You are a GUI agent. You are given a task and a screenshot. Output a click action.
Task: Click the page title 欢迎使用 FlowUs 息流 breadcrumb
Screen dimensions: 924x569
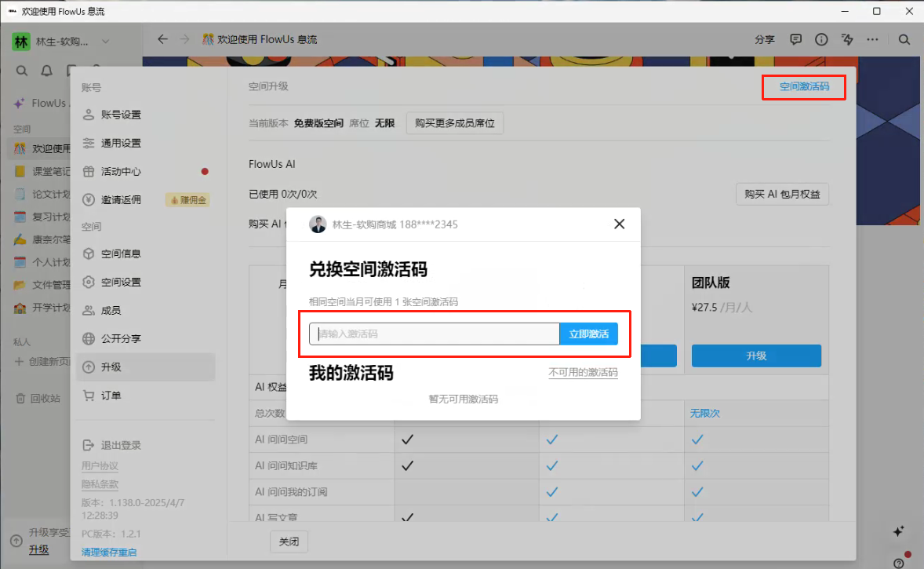tap(260, 39)
